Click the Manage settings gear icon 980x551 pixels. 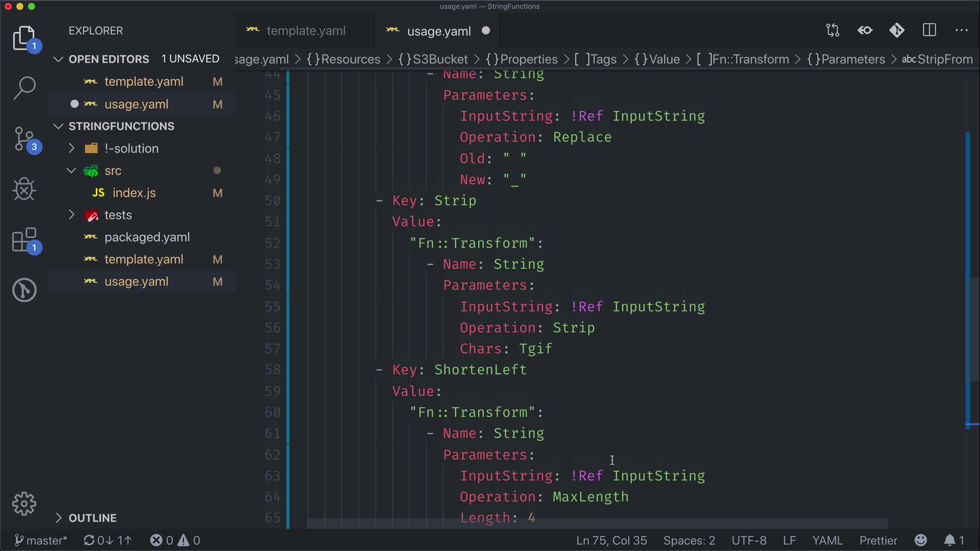[x=24, y=504]
